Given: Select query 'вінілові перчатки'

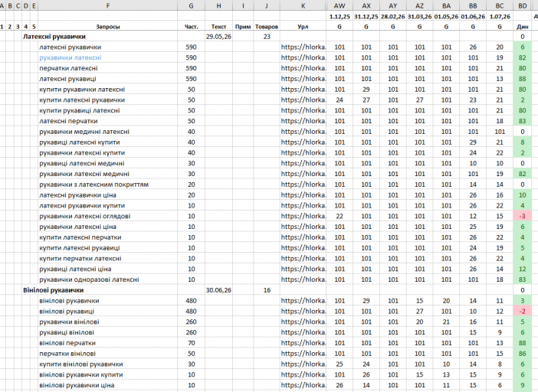Looking at the screenshot, I should click(67, 343).
